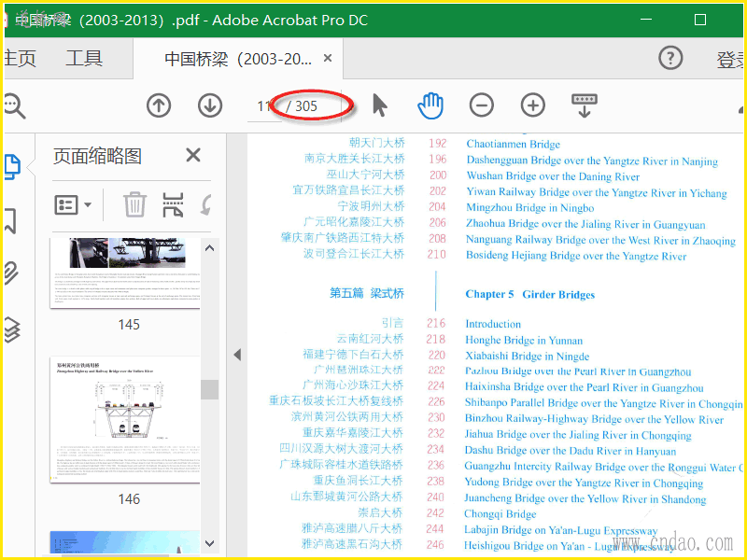Click Dashu Bridge over the Dadu River
The height and width of the screenshot is (560, 747).
(x=571, y=451)
